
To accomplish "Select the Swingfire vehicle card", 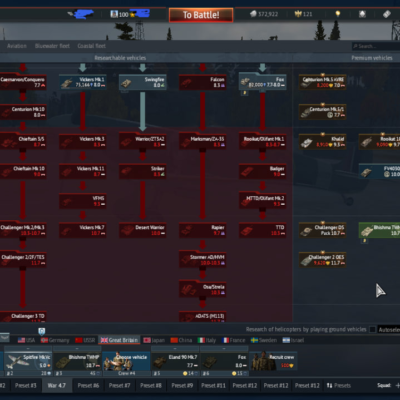I will pyautogui.click(x=143, y=82).
